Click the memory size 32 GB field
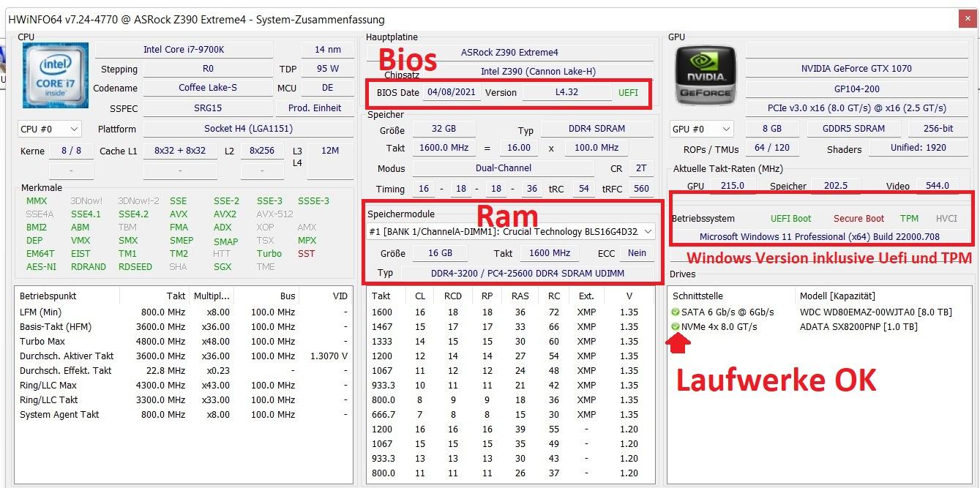980x488 pixels. click(x=444, y=129)
